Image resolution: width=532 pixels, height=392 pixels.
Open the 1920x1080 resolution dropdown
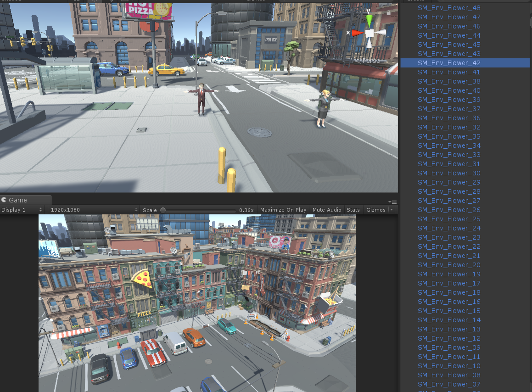coord(94,210)
